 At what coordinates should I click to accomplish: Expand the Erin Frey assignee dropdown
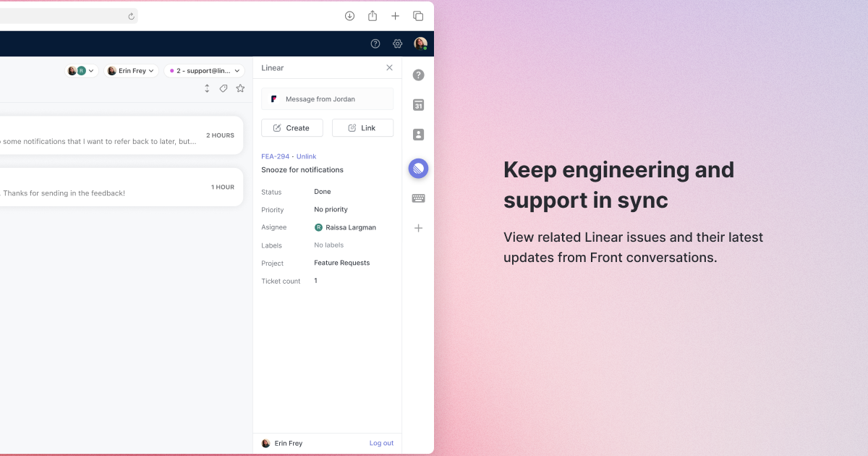(131, 71)
